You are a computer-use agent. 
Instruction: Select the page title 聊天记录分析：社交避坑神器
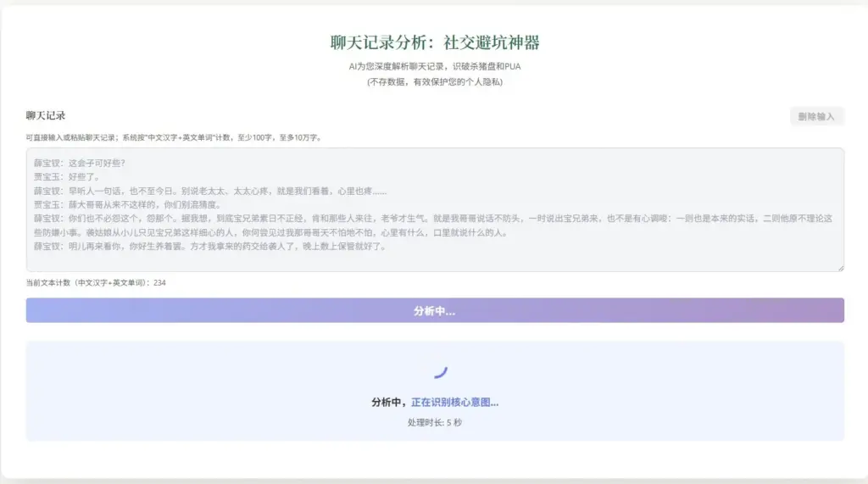coord(435,42)
